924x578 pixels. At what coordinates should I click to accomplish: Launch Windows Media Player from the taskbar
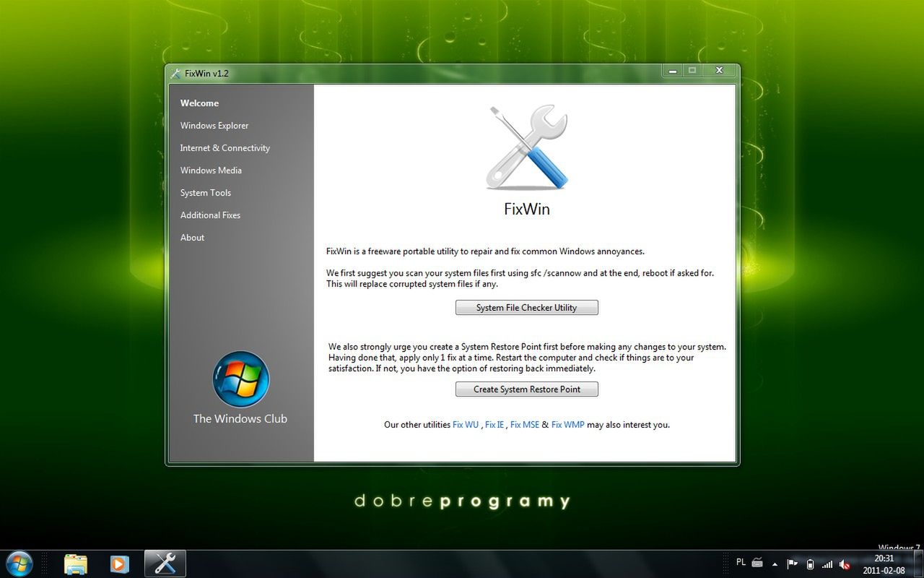[119, 564]
